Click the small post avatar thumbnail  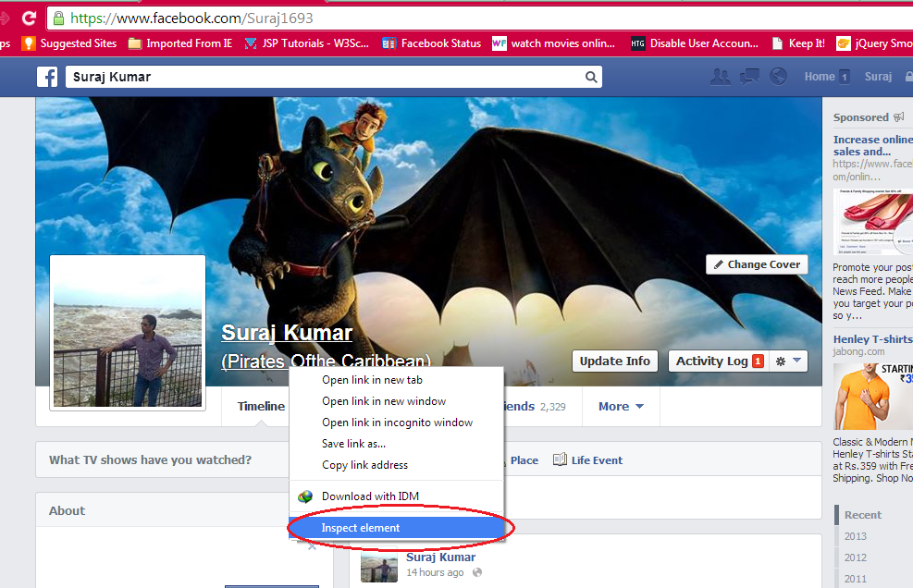pyautogui.click(x=379, y=565)
